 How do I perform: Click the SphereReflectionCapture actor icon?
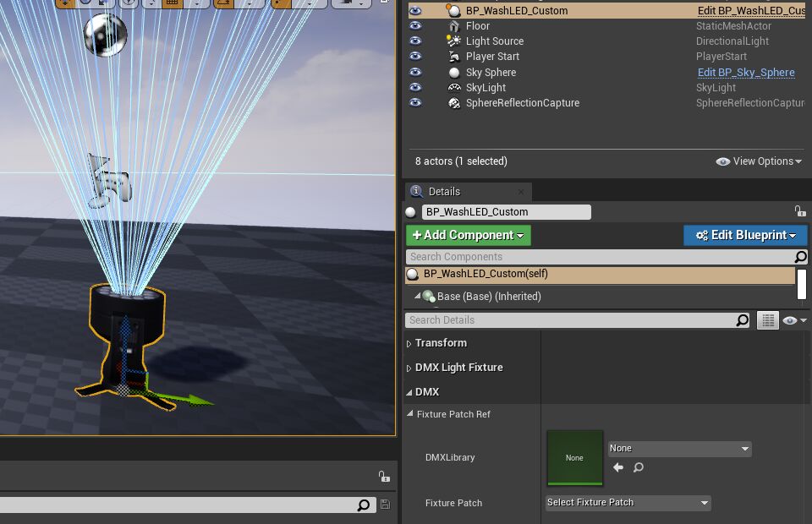point(454,103)
